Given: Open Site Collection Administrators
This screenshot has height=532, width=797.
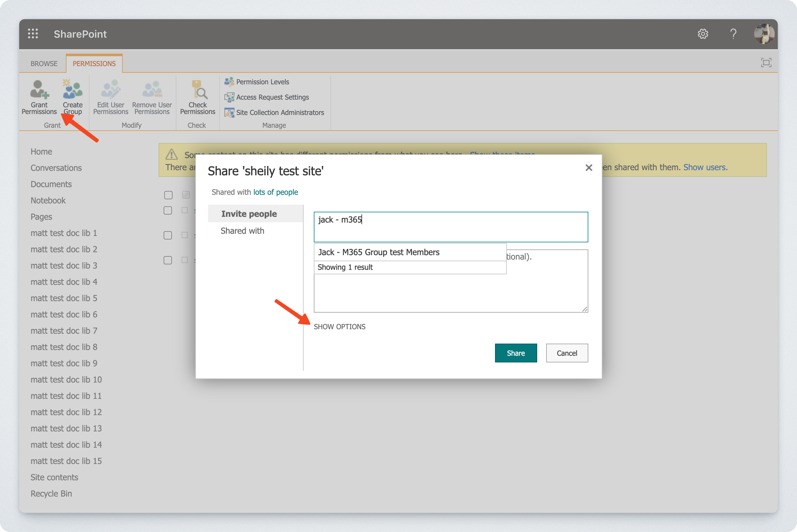Looking at the screenshot, I should [x=280, y=112].
